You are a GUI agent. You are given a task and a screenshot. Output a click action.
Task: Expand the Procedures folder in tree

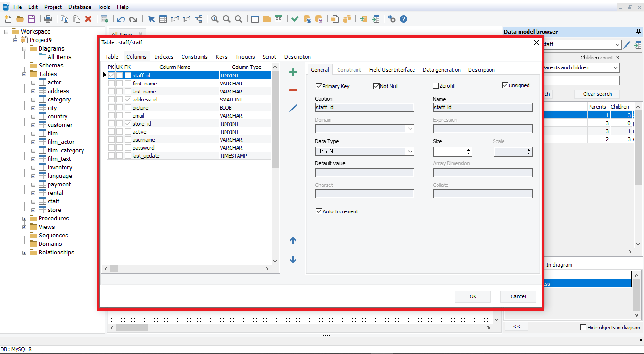coord(25,219)
